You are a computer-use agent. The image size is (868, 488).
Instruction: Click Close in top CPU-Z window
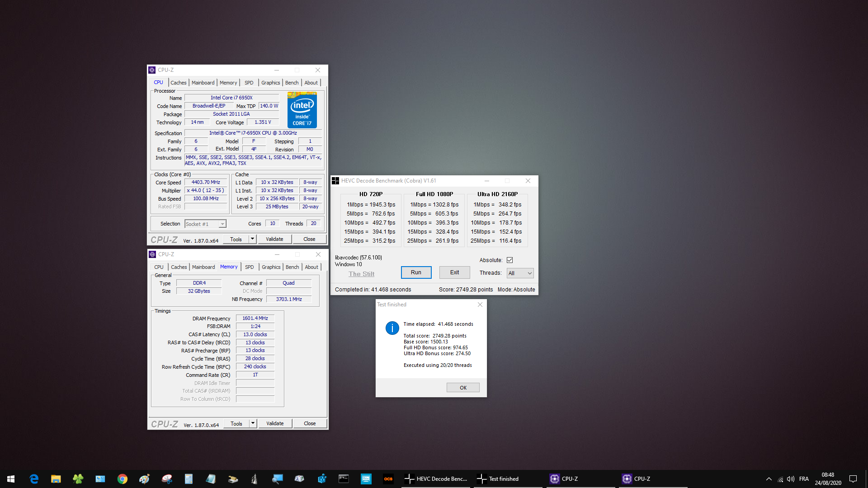[x=309, y=239]
